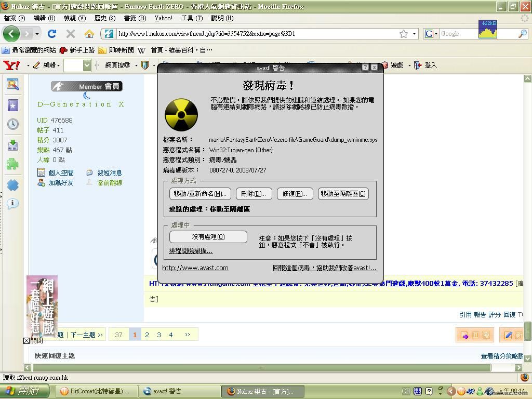Screen dimensions: 532x399
Task: Bookmark page with star icon
Action: click(x=403, y=34)
